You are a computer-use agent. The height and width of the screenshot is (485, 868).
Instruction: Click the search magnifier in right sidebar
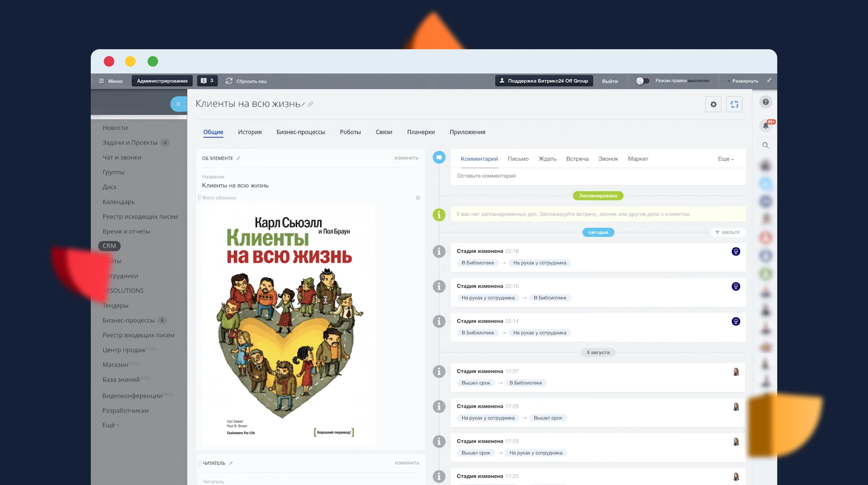pos(766,145)
